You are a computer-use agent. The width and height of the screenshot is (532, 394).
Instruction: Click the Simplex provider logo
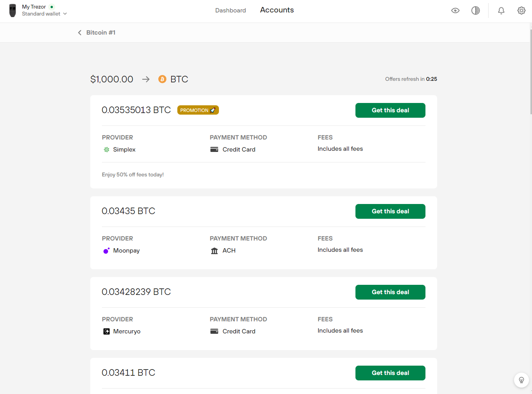pos(107,150)
